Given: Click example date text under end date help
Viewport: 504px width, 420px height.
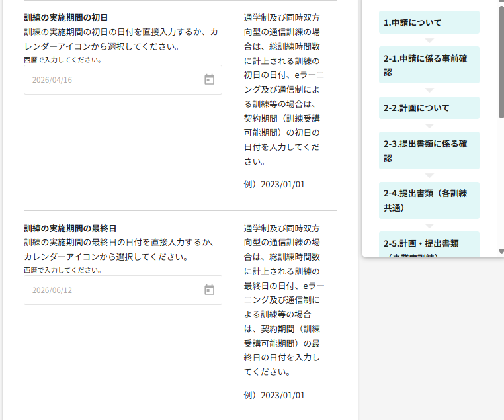Looking at the screenshot, I should [274, 395].
